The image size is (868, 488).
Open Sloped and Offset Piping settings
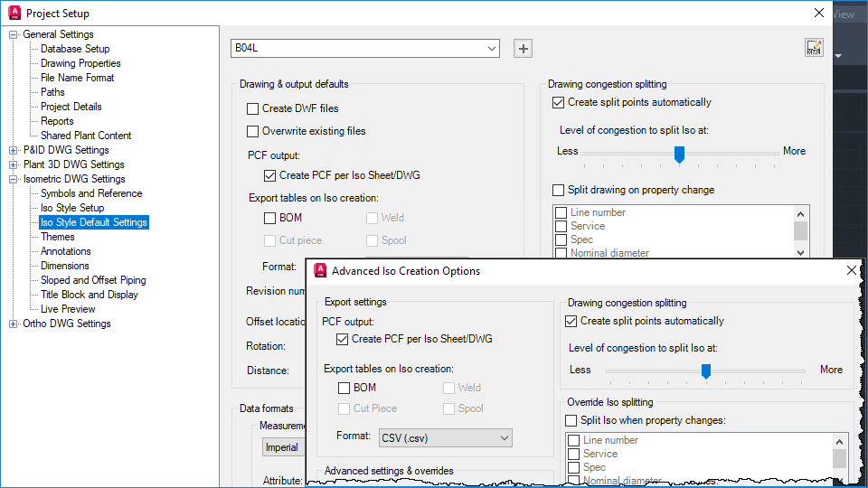93,280
